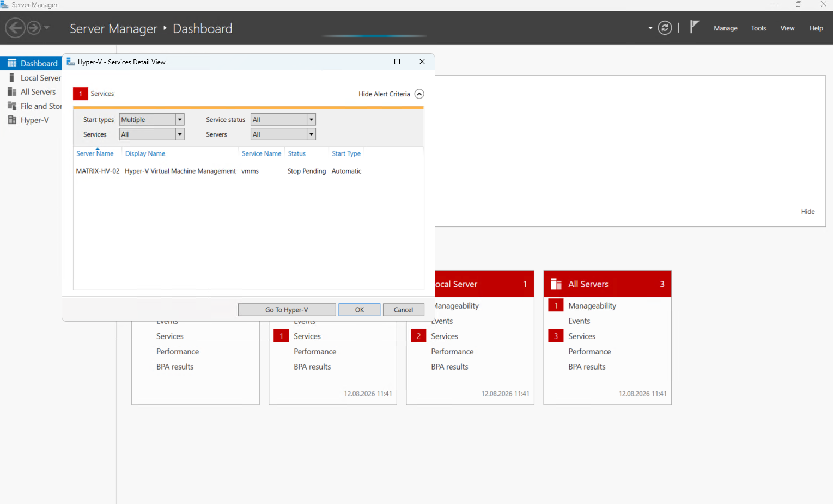The height and width of the screenshot is (504, 833).
Task: Sort by the Start Type column header
Action: (x=346, y=154)
